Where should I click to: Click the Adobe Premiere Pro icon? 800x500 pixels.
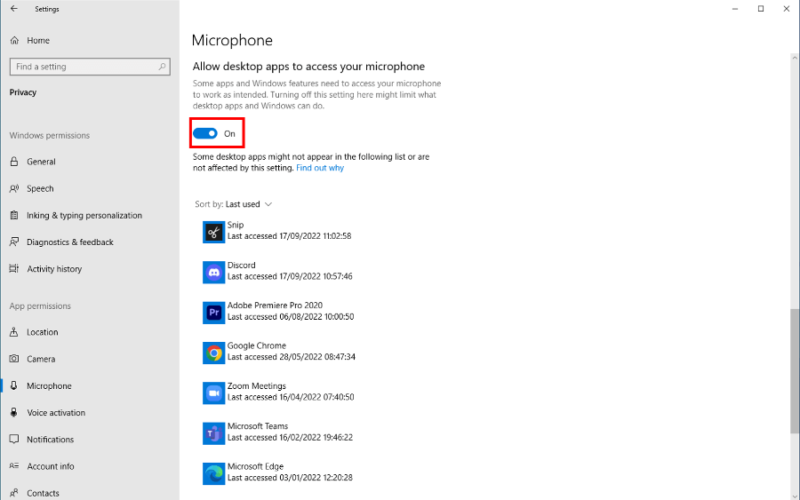tap(214, 312)
